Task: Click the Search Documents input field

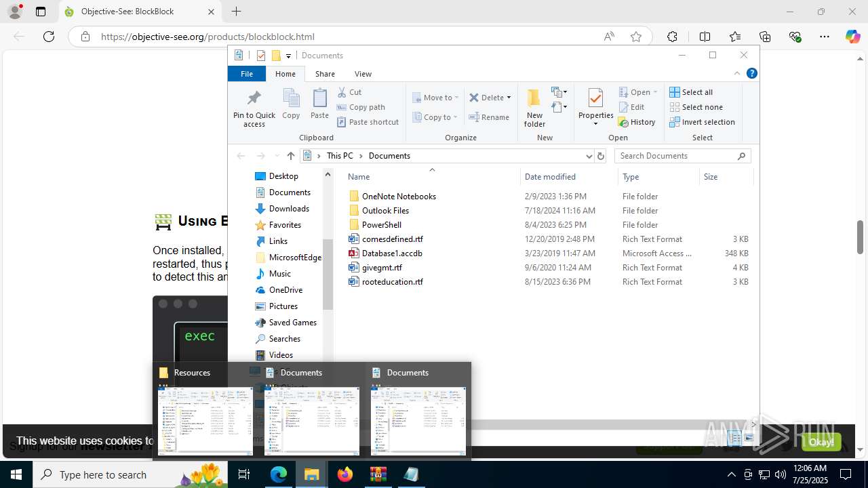Action: [x=682, y=156]
